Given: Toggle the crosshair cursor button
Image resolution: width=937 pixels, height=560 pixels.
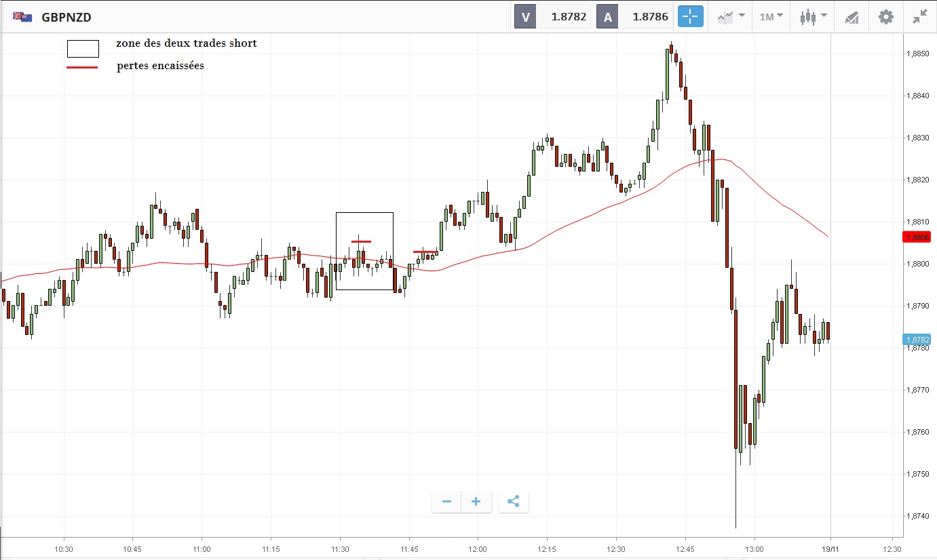Looking at the screenshot, I should (x=690, y=17).
